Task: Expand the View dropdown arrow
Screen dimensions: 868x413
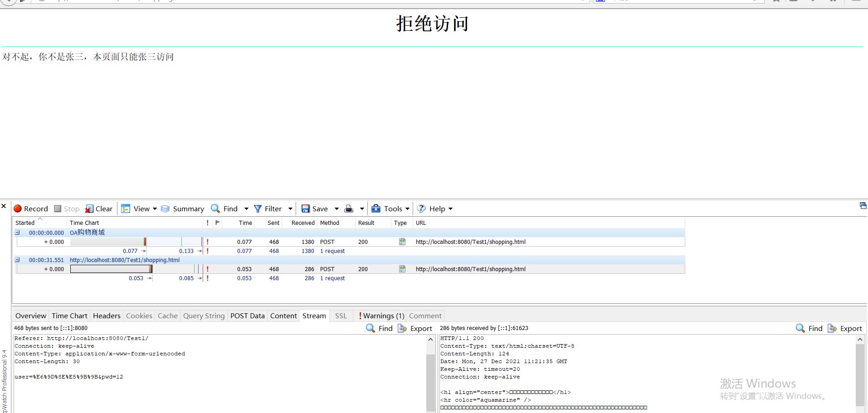Action: point(155,209)
